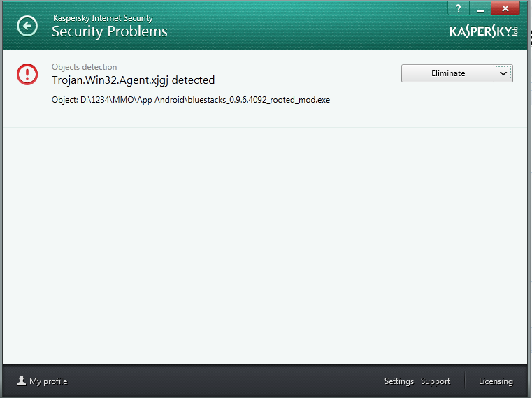The image size is (532, 398).
Task: Click the empty area below the detection
Action: pos(266,244)
